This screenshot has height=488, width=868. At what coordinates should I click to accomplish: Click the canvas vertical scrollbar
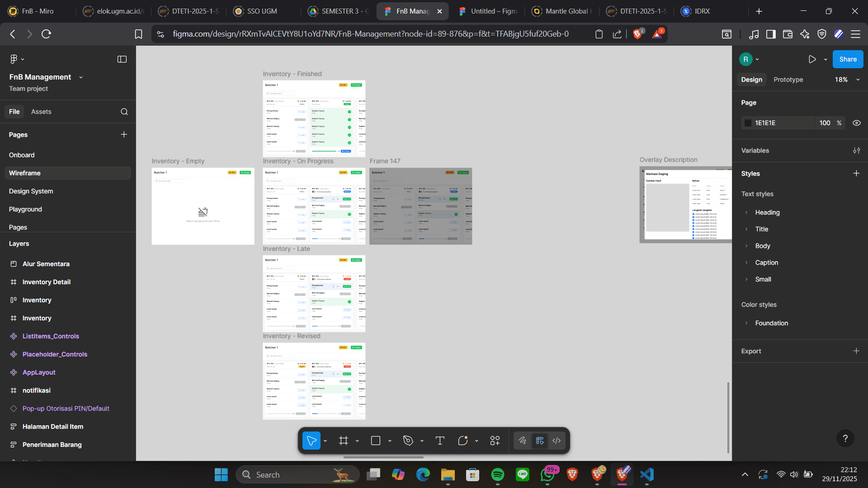pyautogui.click(x=728, y=418)
